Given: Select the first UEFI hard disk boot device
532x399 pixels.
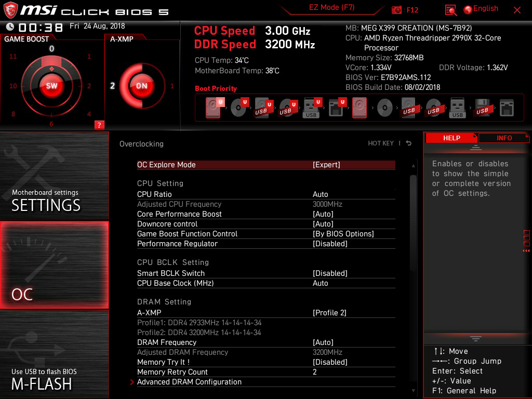Looking at the screenshot, I should (x=214, y=108).
